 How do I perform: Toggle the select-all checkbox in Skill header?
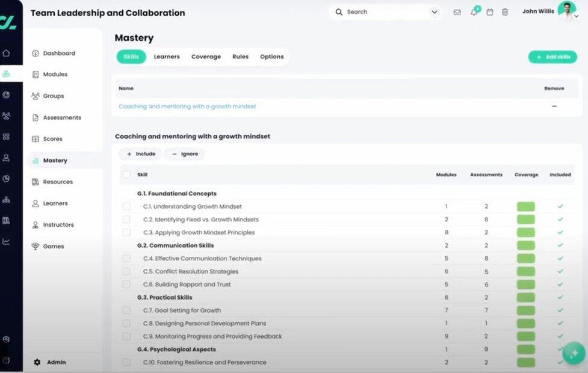126,174
